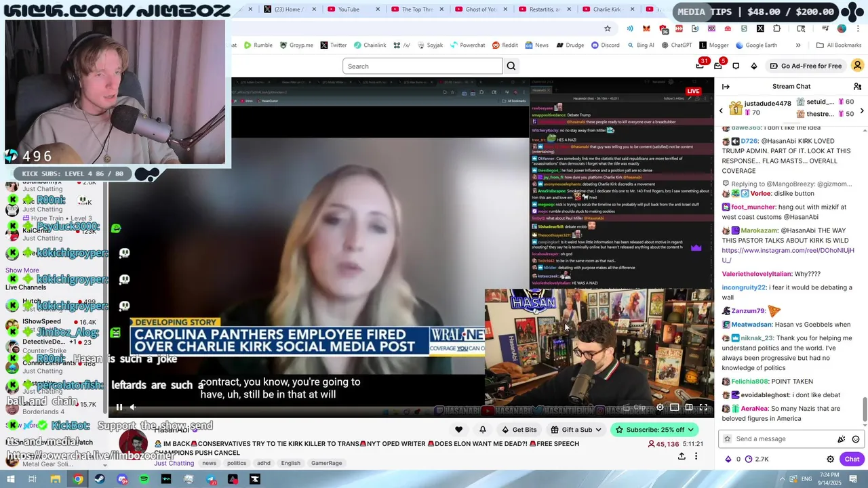Open the Powerchat bookmark
The image size is (868, 488).
(x=467, y=45)
